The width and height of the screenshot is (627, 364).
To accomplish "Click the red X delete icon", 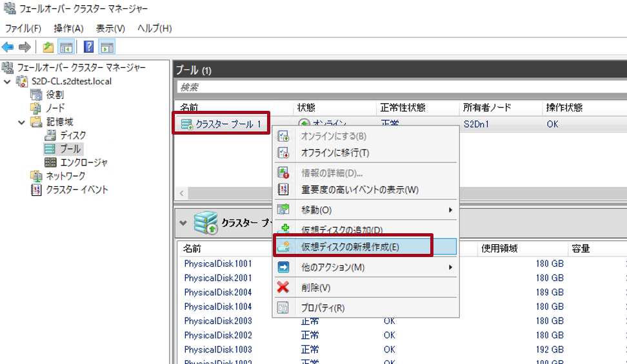I will tap(283, 287).
